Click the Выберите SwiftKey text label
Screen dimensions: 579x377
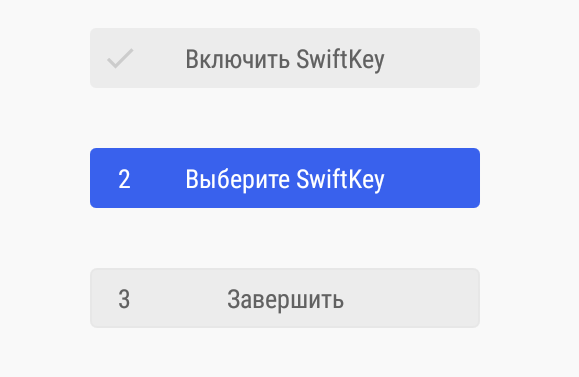[x=285, y=179]
